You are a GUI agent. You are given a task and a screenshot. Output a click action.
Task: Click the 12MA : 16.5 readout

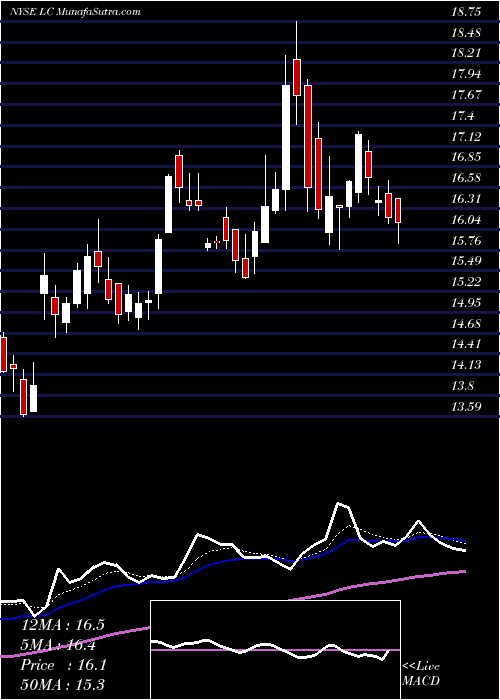coord(63,625)
